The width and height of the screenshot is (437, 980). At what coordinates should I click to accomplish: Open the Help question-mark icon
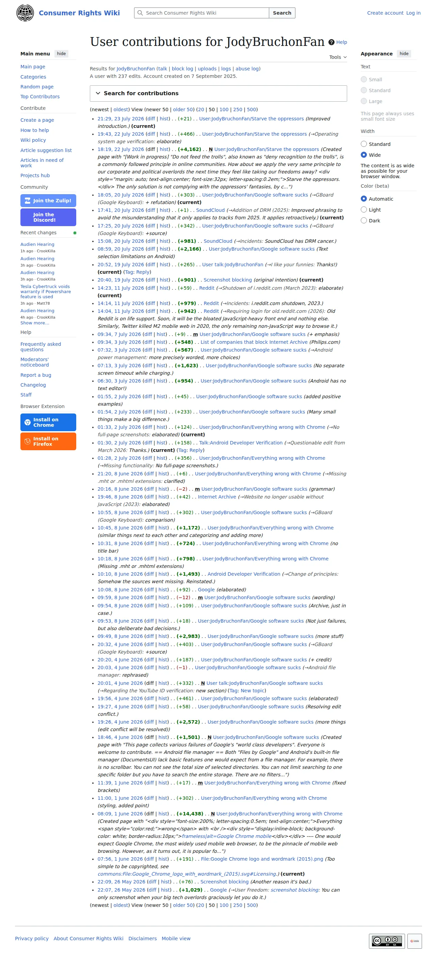point(331,42)
